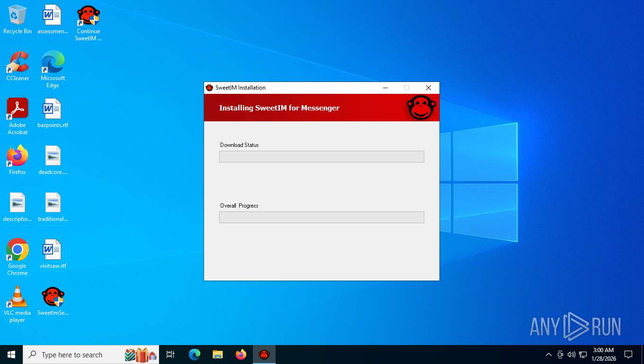Close the SweetIM Installation window

pos(429,88)
